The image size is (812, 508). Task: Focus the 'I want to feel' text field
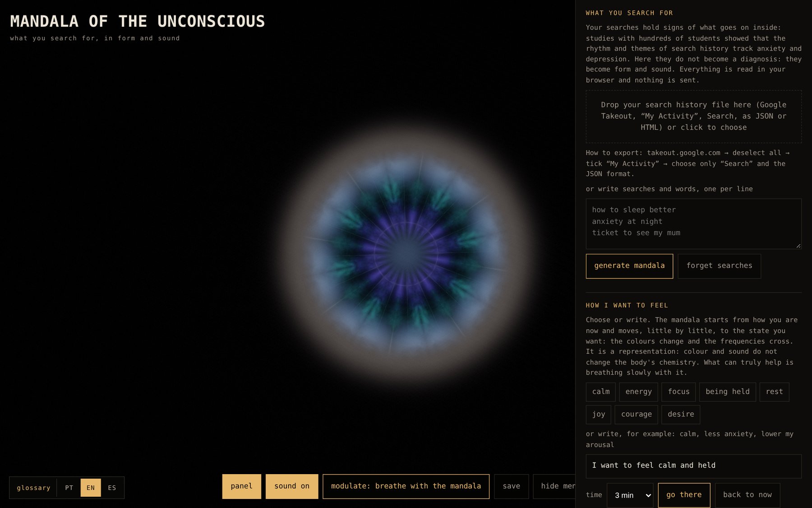click(x=694, y=466)
